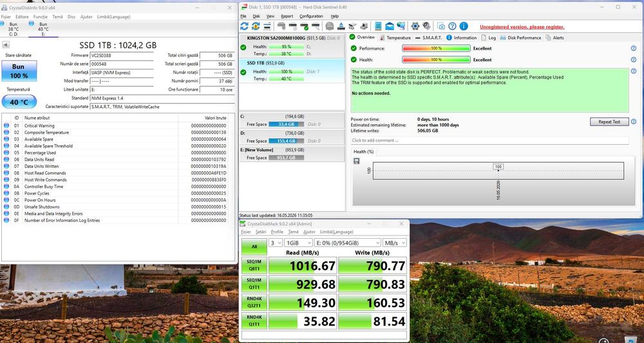Click the C: free space bar showing 33,4 GB
644x343 pixels.
click(286, 124)
